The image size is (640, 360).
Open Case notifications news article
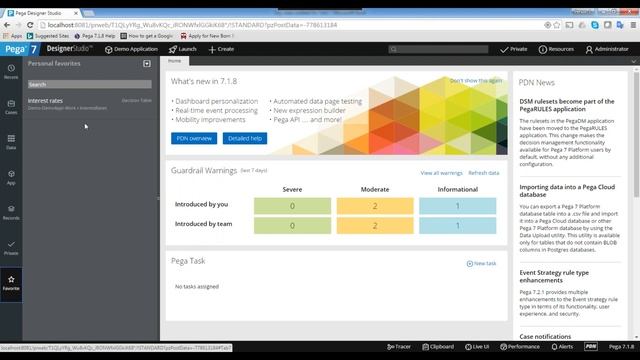(545, 337)
